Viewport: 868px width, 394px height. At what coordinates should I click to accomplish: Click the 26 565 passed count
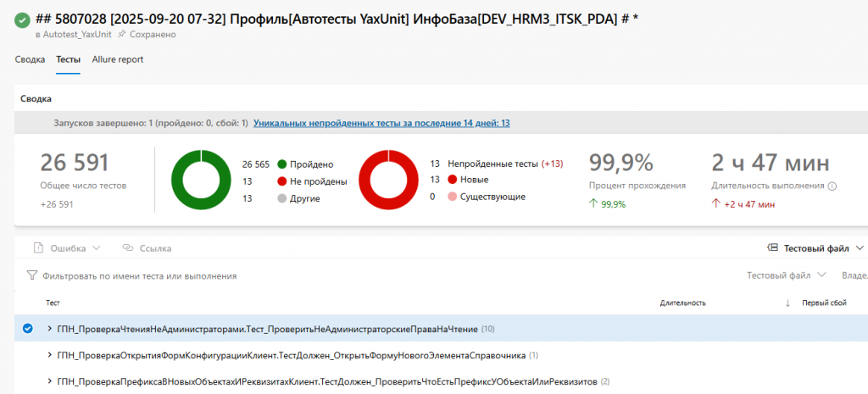[x=256, y=164]
